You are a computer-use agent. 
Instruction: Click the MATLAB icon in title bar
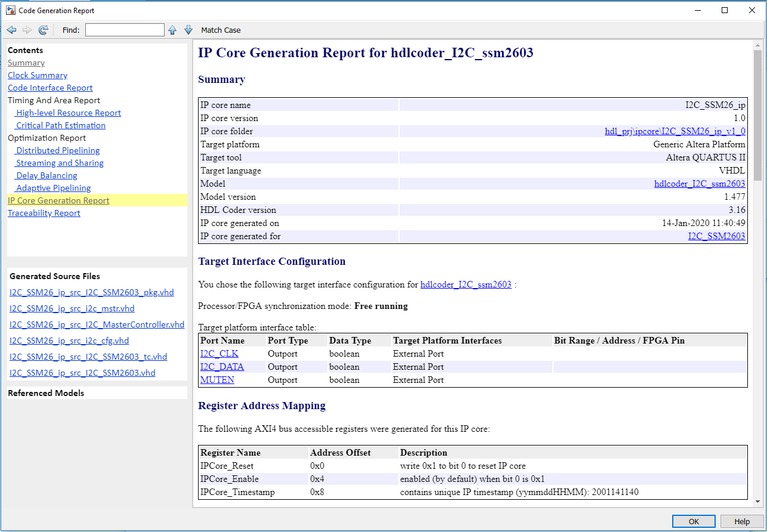(10, 10)
